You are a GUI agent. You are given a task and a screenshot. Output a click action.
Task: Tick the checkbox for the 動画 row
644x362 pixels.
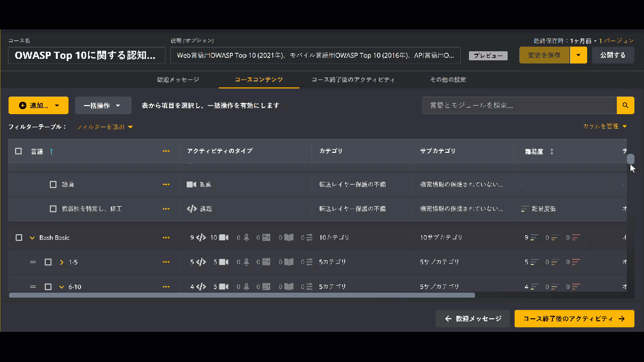53,185
